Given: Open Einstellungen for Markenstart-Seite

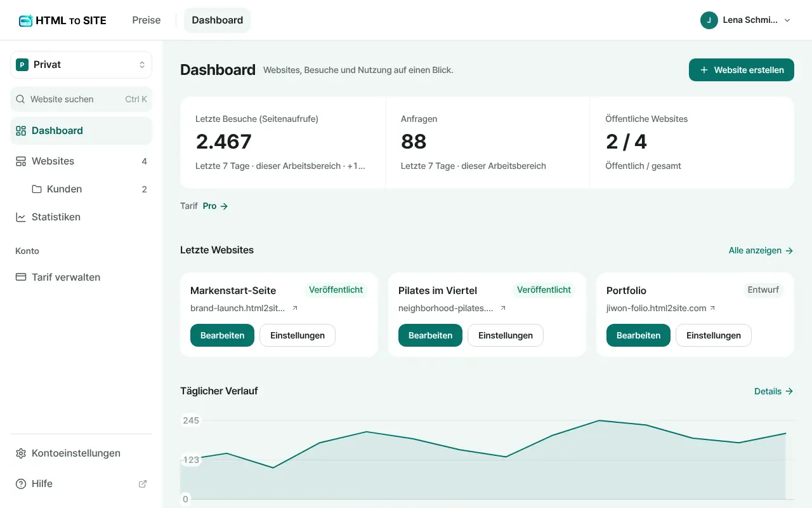Looking at the screenshot, I should coord(298,335).
